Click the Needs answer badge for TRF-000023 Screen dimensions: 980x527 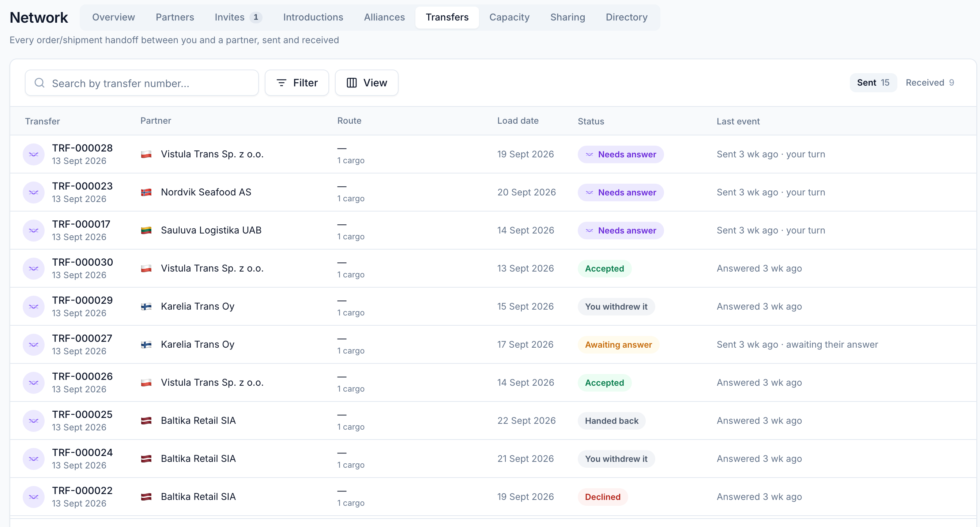pyautogui.click(x=621, y=192)
